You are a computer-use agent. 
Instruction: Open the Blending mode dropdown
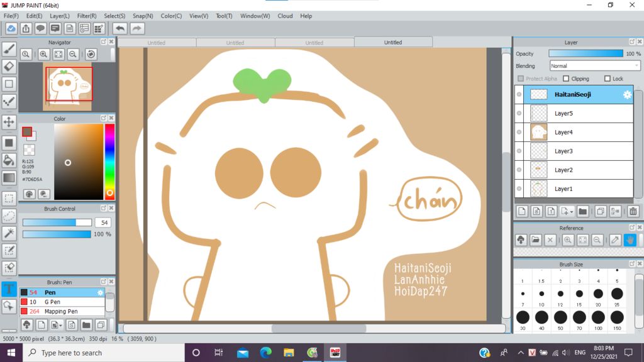(x=595, y=65)
